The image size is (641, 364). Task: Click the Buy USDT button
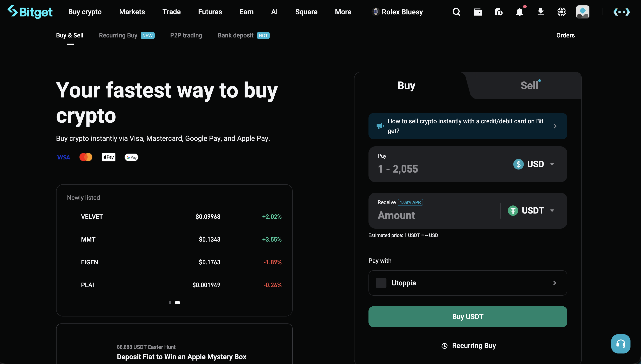(x=468, y=317)
